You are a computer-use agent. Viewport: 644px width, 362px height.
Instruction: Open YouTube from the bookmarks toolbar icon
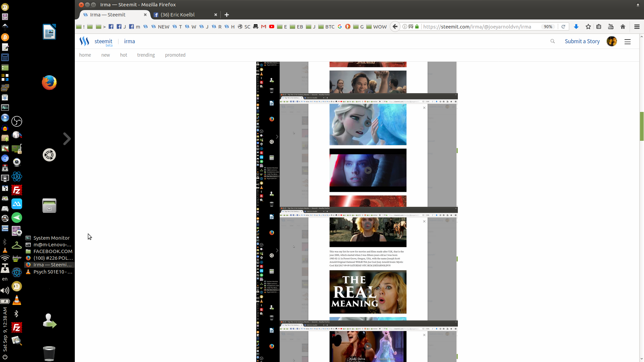pyautogui.click(x=272, y=26)
